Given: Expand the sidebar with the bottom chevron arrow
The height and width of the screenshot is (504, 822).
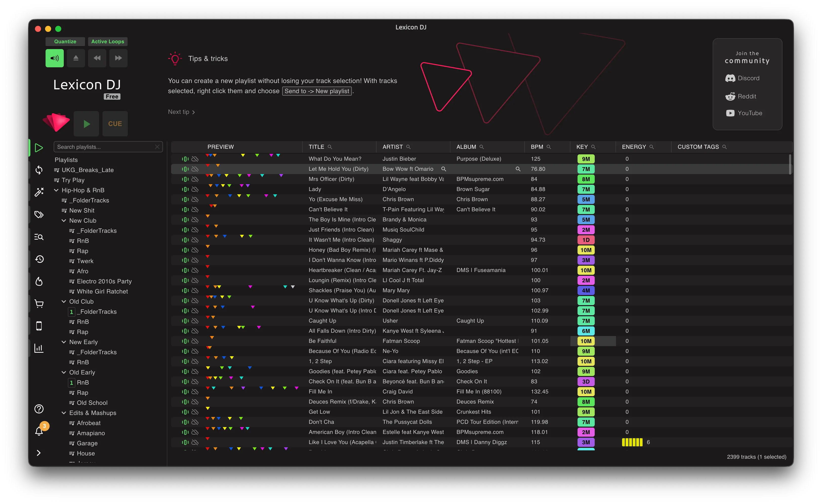Looking at the screenshot, I should tap(39, 453).
